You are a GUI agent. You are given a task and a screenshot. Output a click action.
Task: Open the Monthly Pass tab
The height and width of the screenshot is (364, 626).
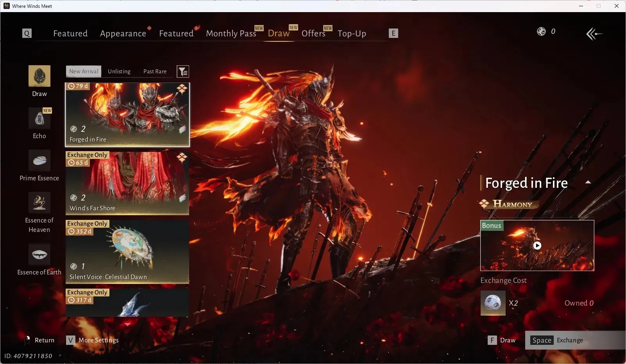click(231, 34)
